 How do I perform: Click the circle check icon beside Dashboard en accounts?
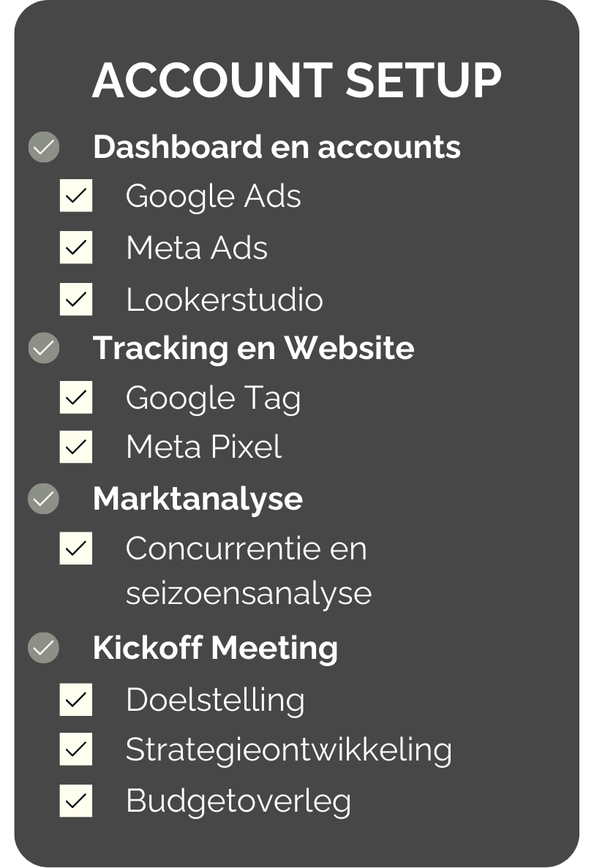(x=44, y=147)
